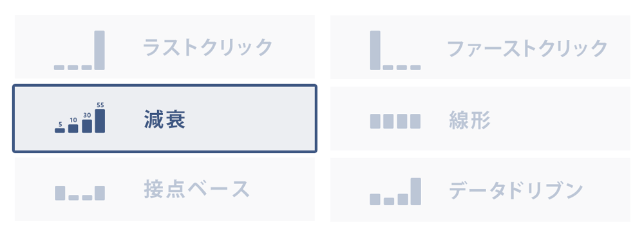The height and width of the screenshot is (236, 644).
Task: Click the 減衰 ascending bars icon
Action: coord(80,118)
